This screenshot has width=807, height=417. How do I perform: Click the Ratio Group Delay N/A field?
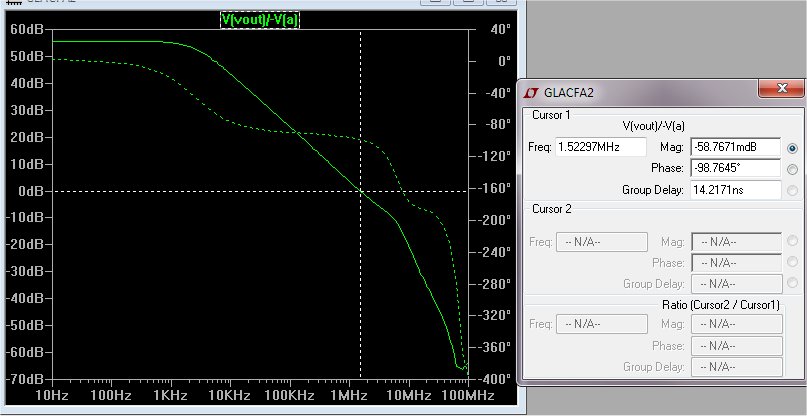click(736, 367)
